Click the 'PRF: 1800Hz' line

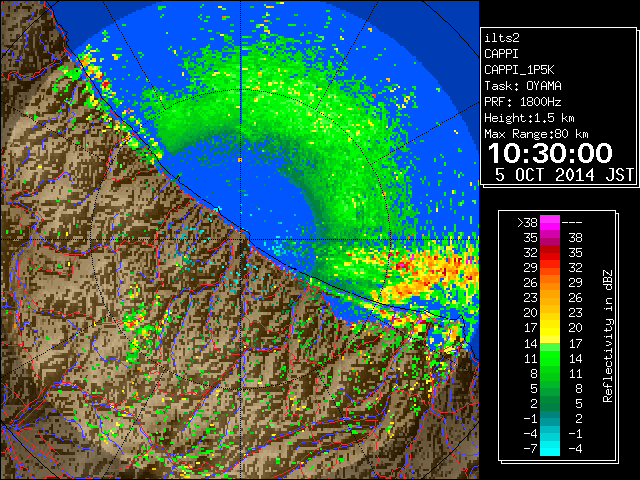[x=522, y=102]
